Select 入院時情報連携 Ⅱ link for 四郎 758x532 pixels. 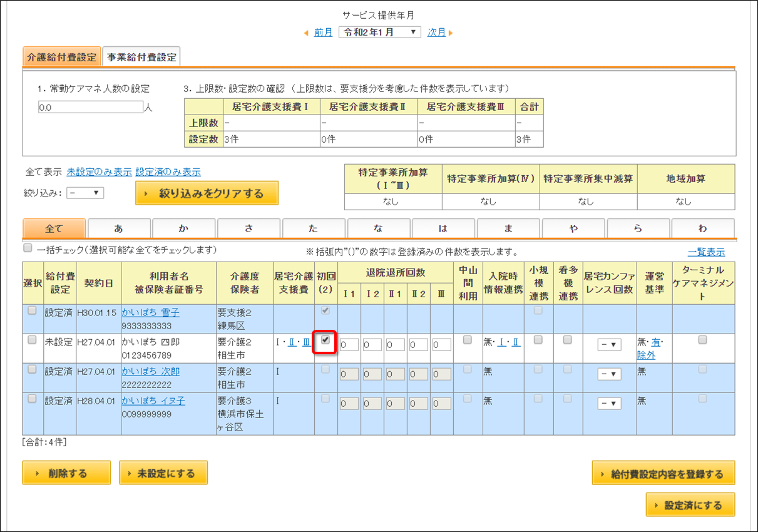[x=516, y=342]
